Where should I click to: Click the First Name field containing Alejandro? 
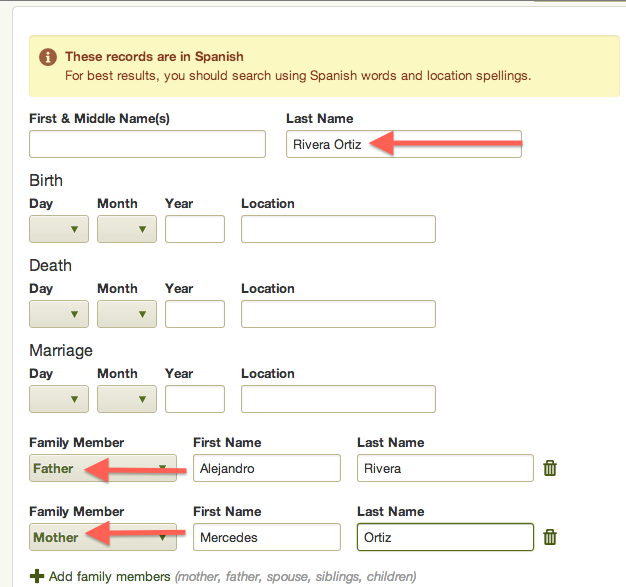click(x=267, y=468)
